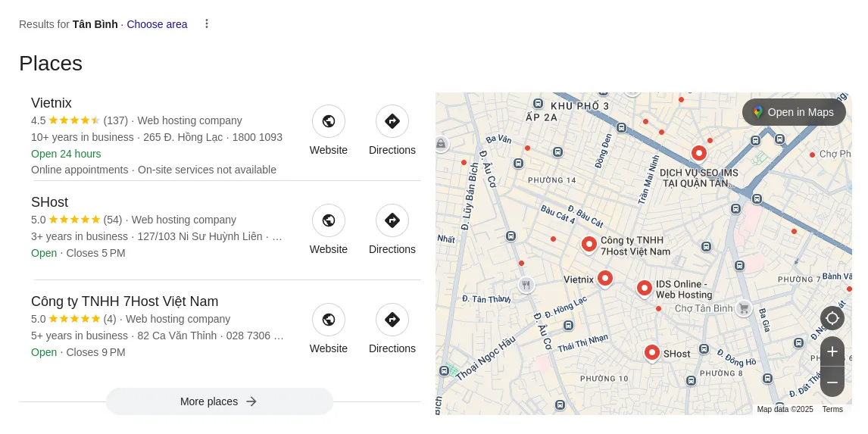The height and width of the screenshot is (434, 868).
Task: Click Vietnix Open 24 hours text
Action: [66, 154]
